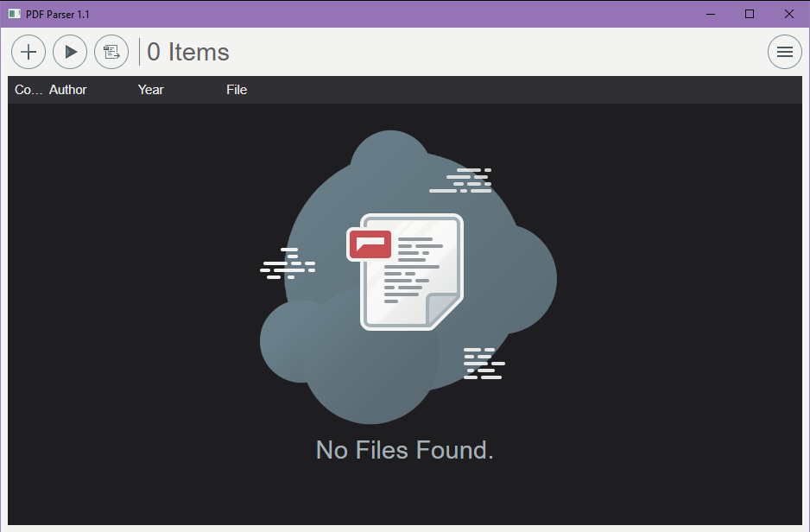This screenshot has width=810, height=532.
Task: Maximize the PDF Parser window
Action: pos(750,14)
